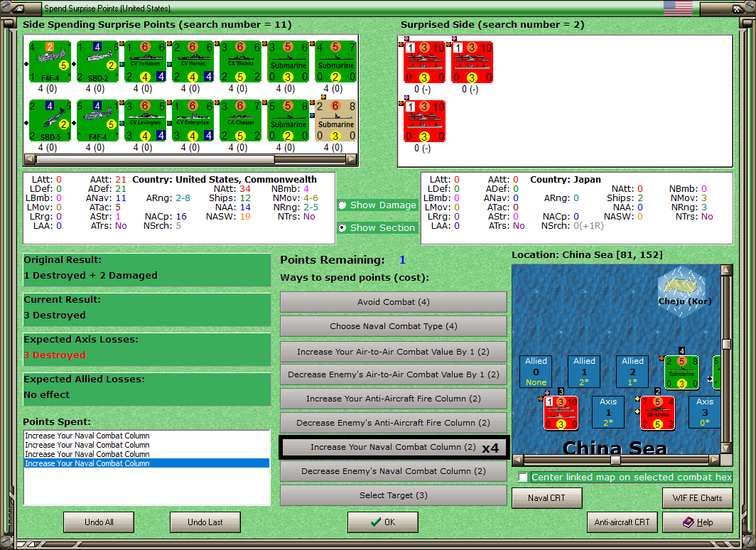Close the Spend Surprise Points window
The width and height of the screenshot is (756, 550).
[x=738, y=9]
